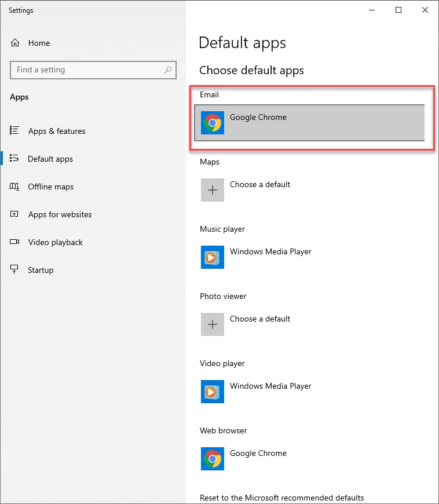
Task: Click the Music player category label
Action: point(222,229)
